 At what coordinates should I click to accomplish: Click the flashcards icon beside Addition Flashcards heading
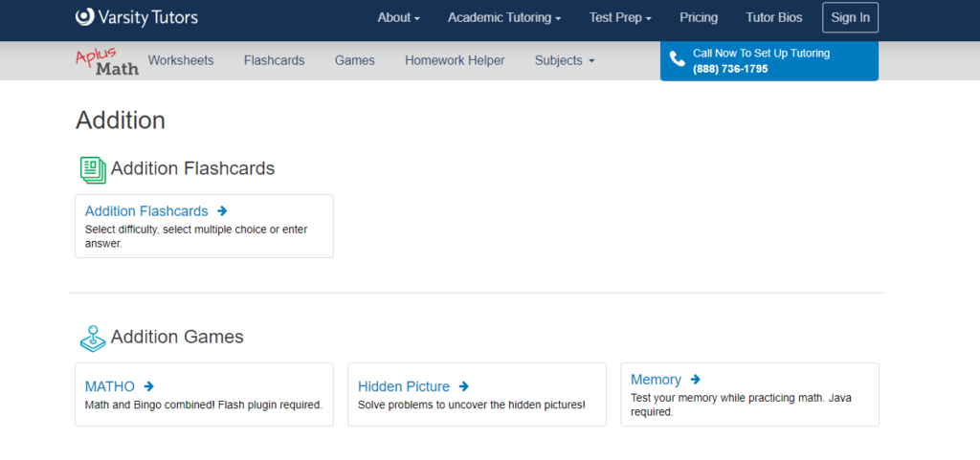pyautogui.click(x=93, y=169)
